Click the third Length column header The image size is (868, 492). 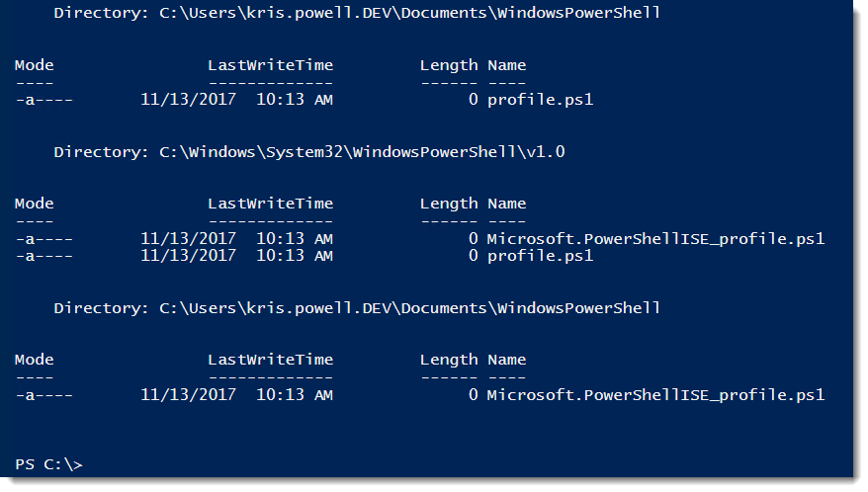click(x=449, y=361)
